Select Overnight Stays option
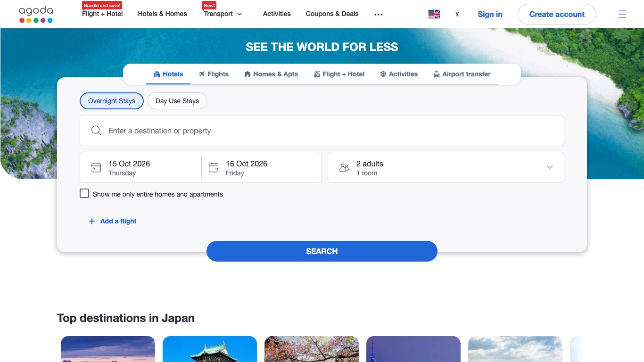This screenshot has height=362, width=644. tap(112, 101)
